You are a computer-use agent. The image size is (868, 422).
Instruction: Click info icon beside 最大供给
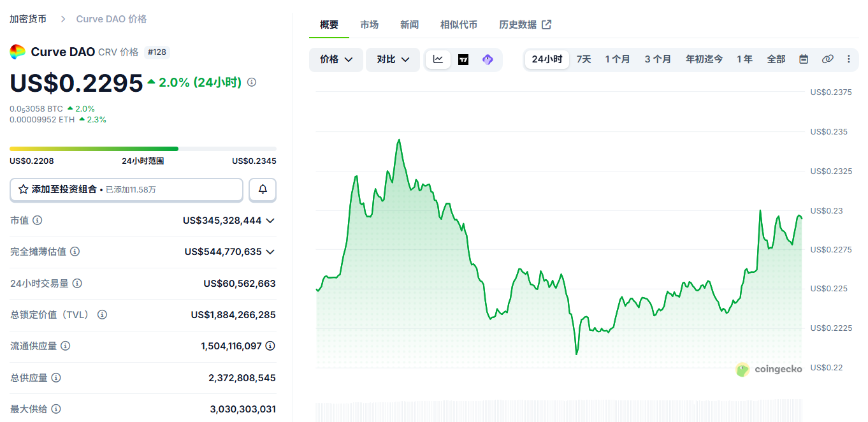(x=56, y=409)
